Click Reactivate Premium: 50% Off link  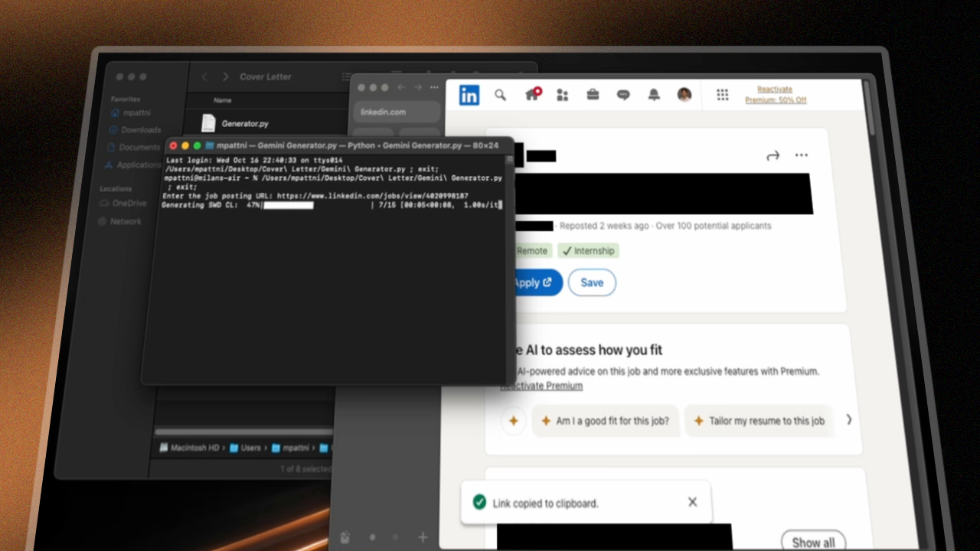point(775,95)
